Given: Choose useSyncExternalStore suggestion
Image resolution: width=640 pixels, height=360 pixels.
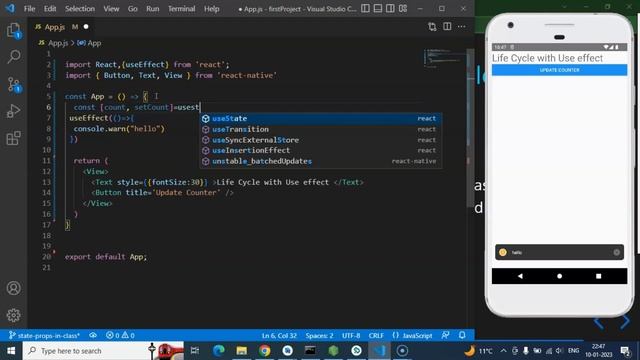Looking at the screenshot, I should pyautogui.click(x=320, y=140).
